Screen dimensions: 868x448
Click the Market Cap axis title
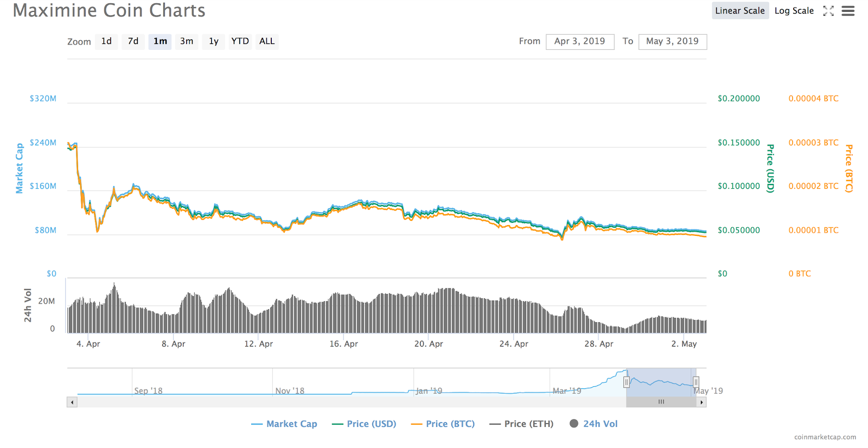[20, 168]
